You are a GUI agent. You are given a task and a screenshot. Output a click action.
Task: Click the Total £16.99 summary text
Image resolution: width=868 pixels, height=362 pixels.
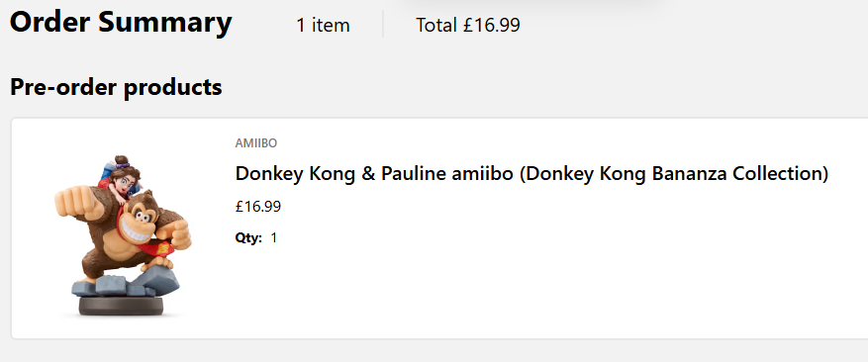(x=468, y=26)
